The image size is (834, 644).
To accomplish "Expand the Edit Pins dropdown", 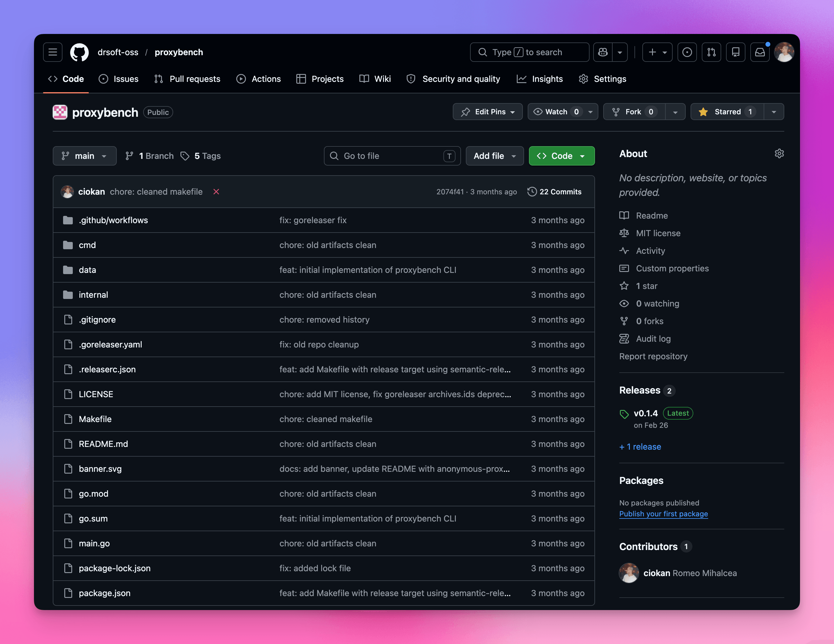I will click(x=488, y=112).
